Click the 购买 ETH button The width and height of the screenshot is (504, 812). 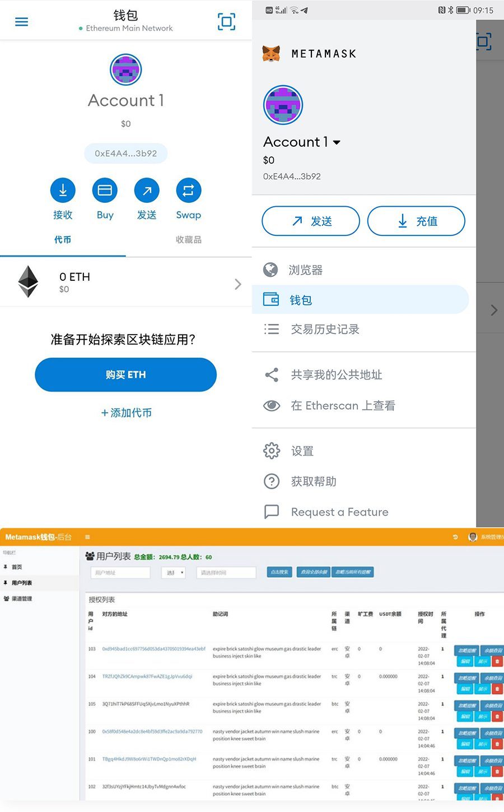(125, 374)
